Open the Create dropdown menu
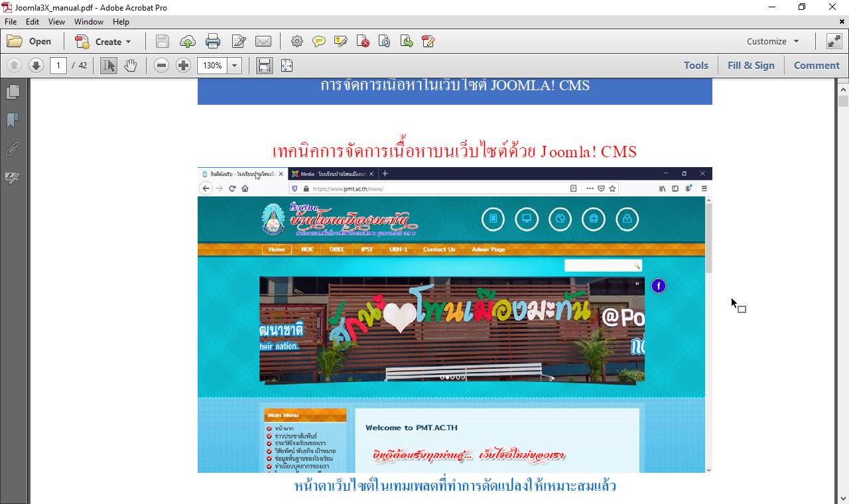 103,41
